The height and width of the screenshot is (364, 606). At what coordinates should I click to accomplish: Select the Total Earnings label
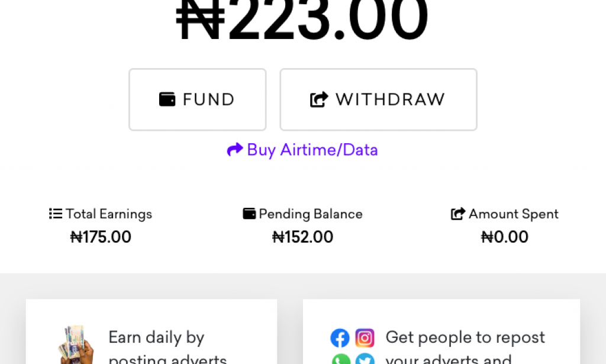[x=108, y=214]
